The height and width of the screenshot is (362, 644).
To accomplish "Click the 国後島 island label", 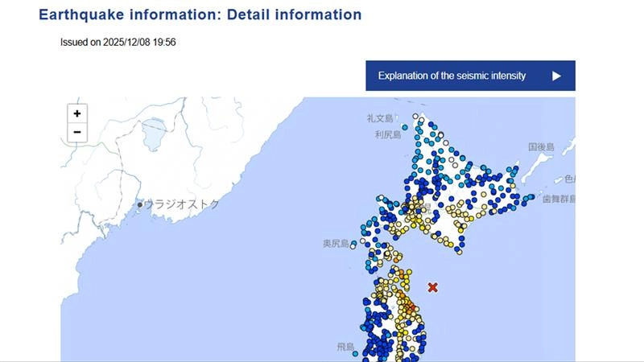I will pos(541,147).
